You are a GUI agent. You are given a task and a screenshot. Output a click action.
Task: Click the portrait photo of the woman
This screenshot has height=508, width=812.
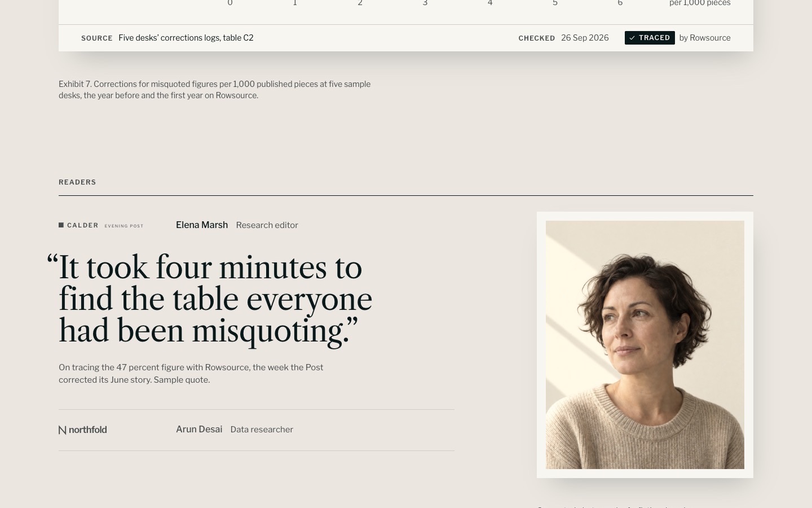click(x=645, y=345)
